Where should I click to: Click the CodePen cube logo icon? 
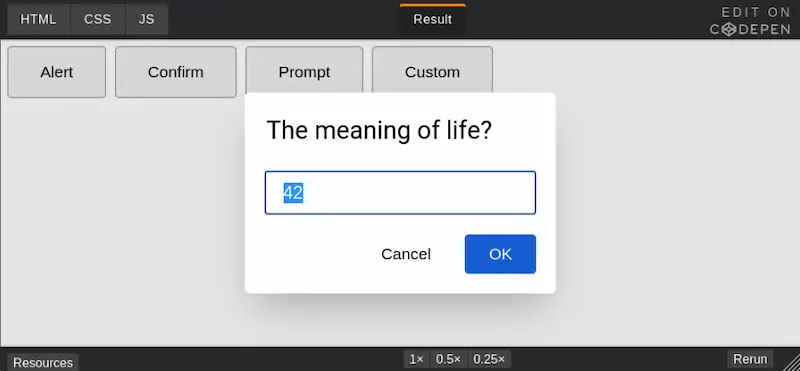tap(729, 30)
